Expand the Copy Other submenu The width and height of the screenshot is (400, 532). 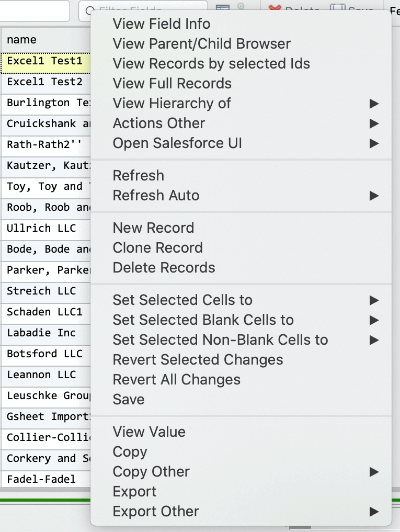tap(241, 472)
